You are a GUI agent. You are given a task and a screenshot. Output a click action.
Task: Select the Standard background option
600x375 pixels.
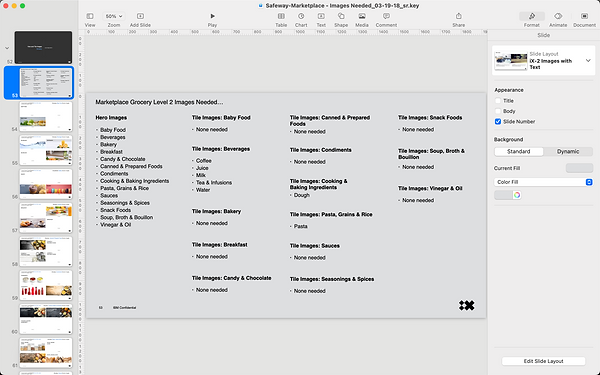point(518,152)
